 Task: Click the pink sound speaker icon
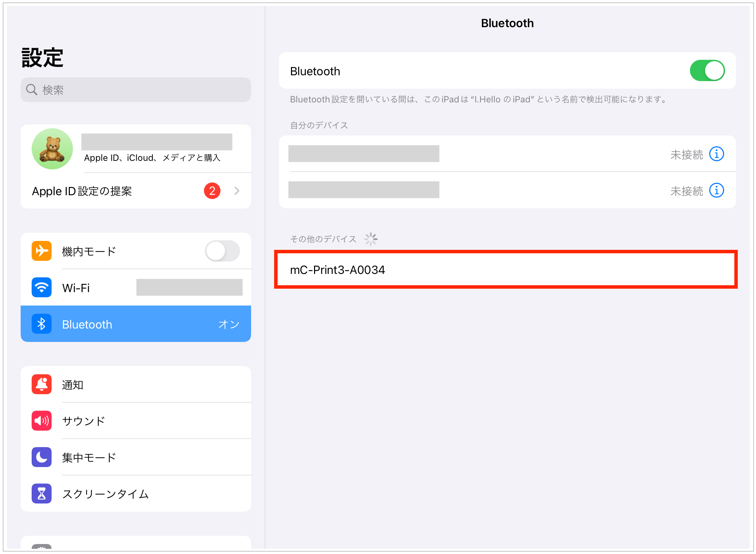(x=42, y=421)
